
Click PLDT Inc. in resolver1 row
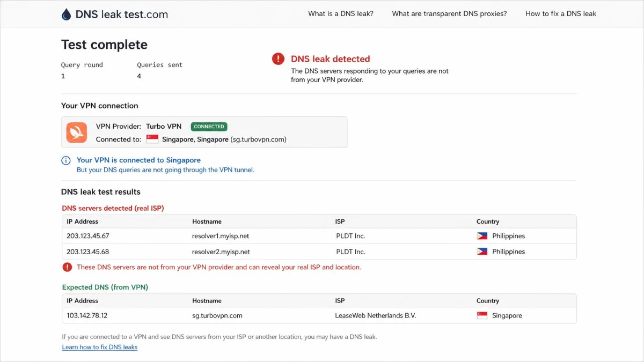(x=350, y=236)
